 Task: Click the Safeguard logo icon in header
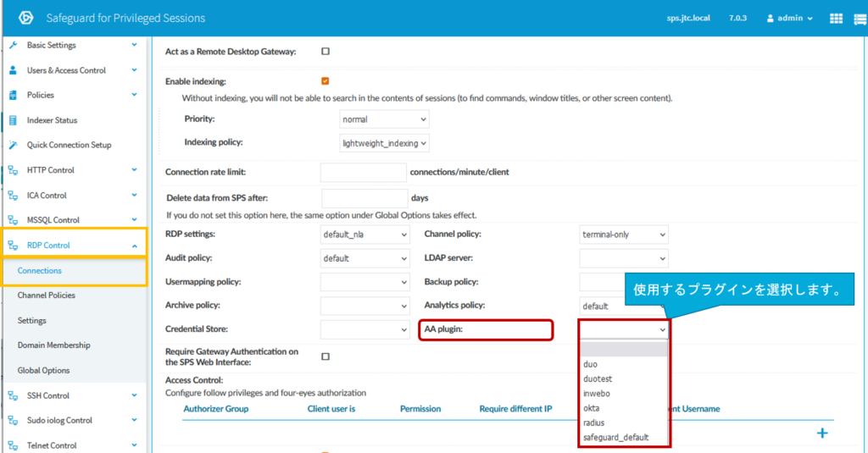pos(25,18)
